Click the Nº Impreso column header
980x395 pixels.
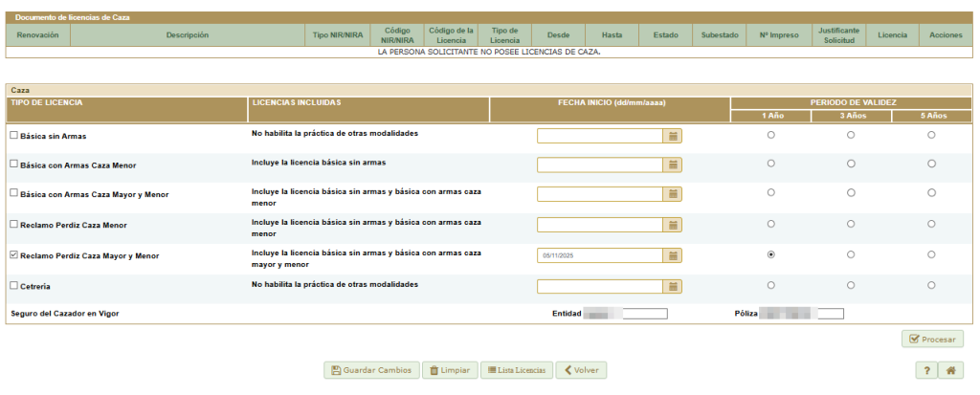tap(779, 35)
